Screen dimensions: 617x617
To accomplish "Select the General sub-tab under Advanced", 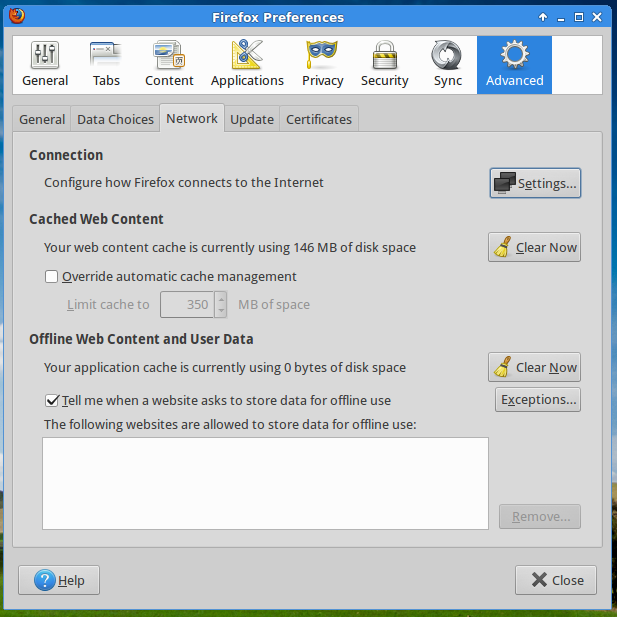I will pos(42,120).
